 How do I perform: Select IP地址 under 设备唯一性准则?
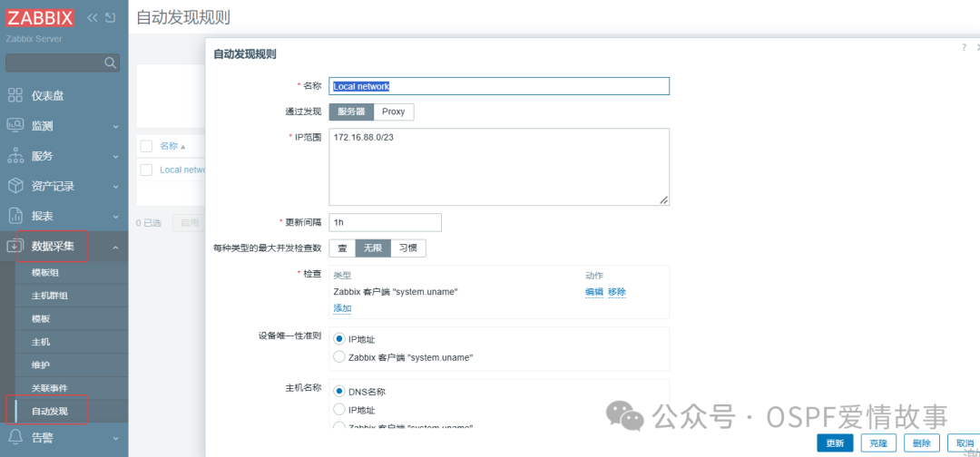339,338
